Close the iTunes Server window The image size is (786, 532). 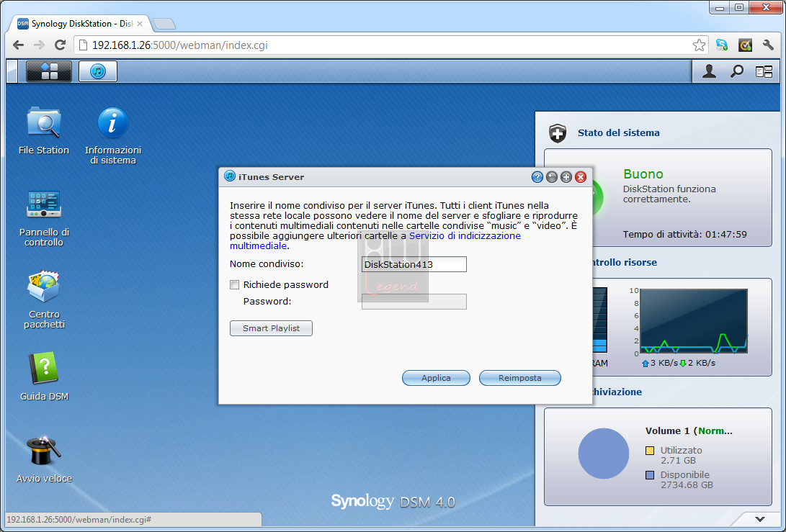click(x=581, y=177)
